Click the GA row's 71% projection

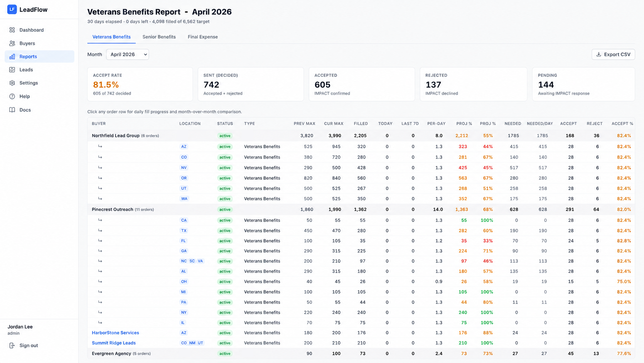pyautogui.click(x=488, y=251)
